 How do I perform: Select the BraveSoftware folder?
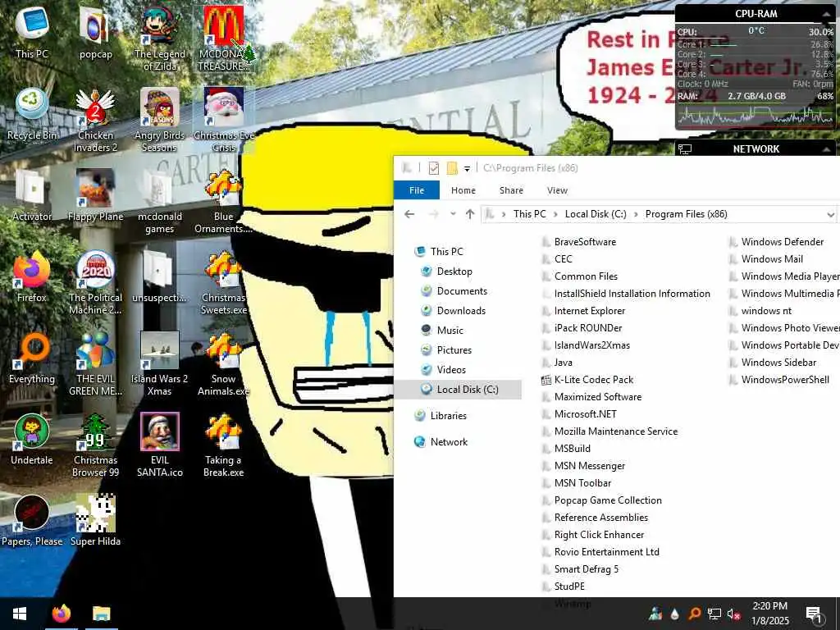[579, 242]
